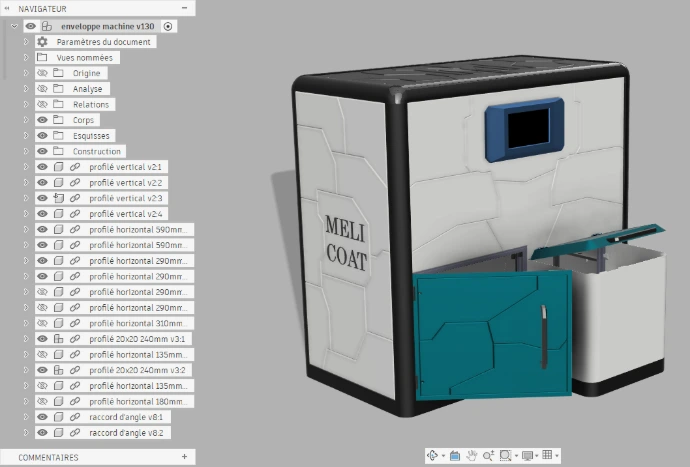Open the Display Settings monitor icon
The image size is (690, 467).
point(527,455)
